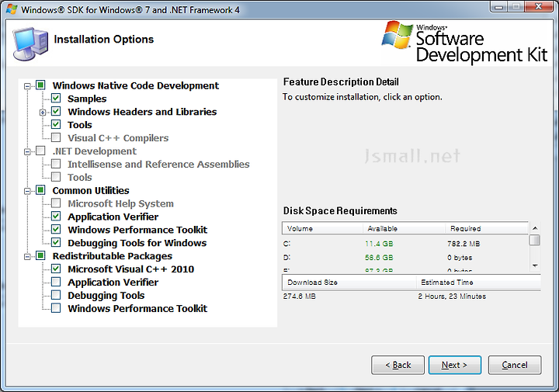
Task: Check the Microsoft Help System checkbox
Action: 56,203
